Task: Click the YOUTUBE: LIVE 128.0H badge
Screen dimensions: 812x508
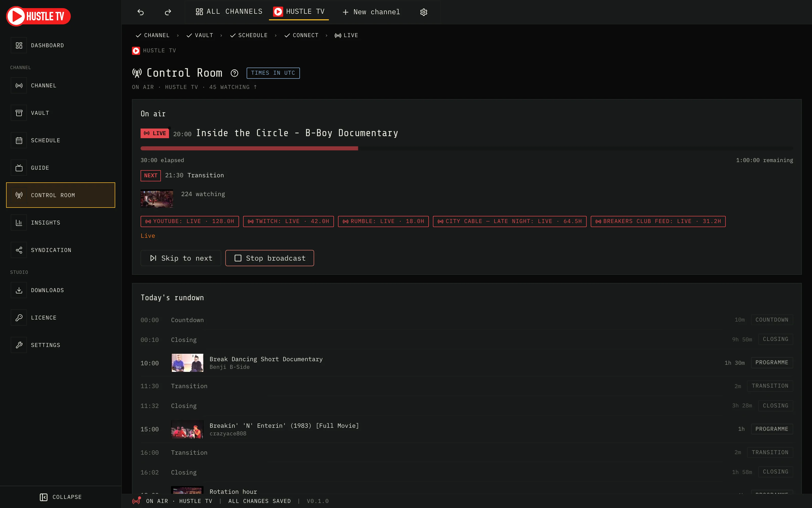Action: click(190, 221)
